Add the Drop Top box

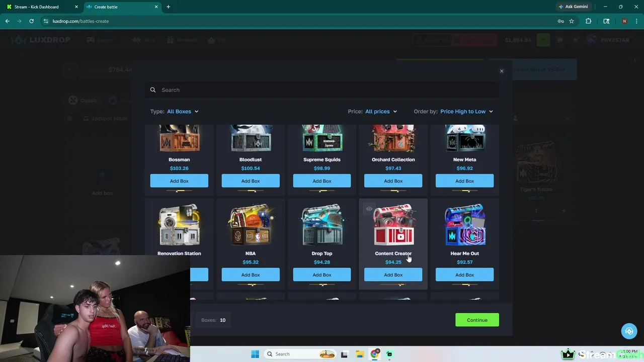pyautogui.click(x=322, y=275)
